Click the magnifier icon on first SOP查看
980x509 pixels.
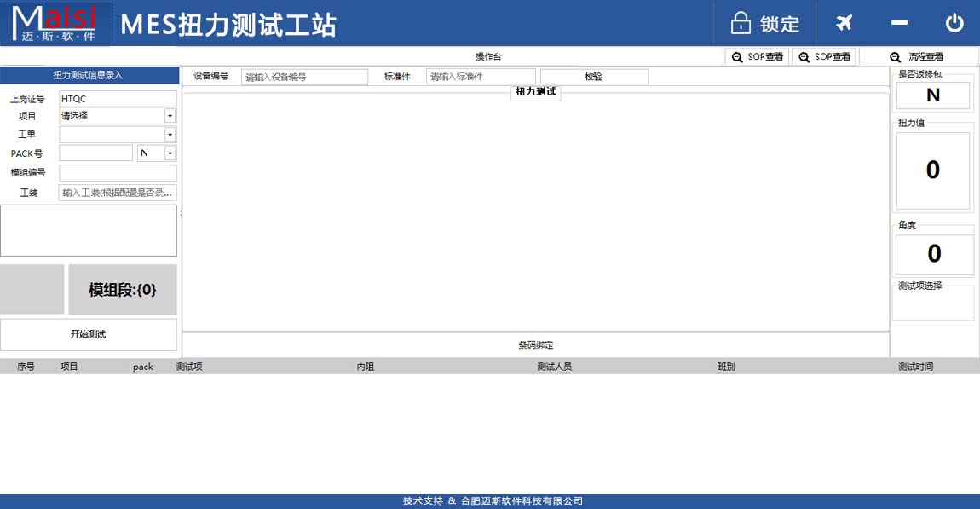(x=736, y=57)
